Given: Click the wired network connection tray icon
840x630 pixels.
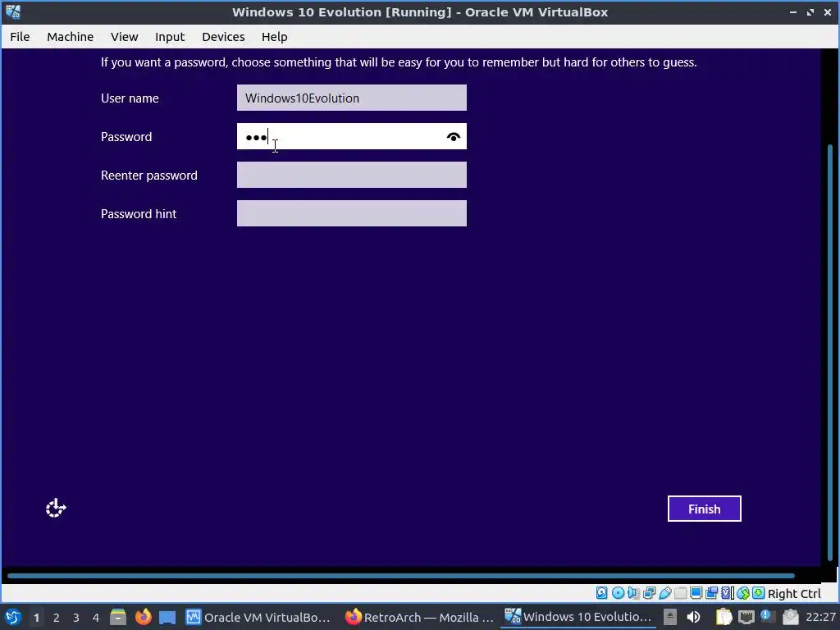Looking at the screenshot, I should click(x=746, y=617).
